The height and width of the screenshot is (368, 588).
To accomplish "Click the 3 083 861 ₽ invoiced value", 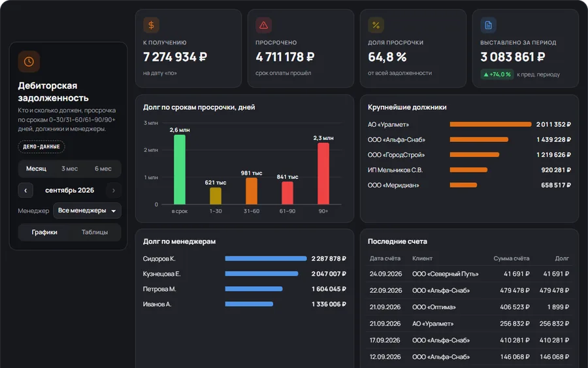I will pyautogui.click(x=513, y=57).
